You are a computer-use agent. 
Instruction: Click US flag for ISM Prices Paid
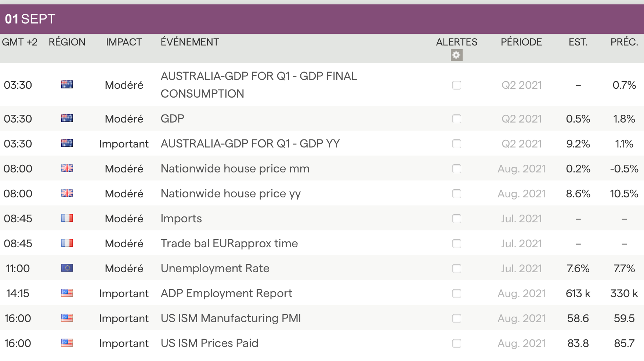pyautogui.click(x=67, y=343)
